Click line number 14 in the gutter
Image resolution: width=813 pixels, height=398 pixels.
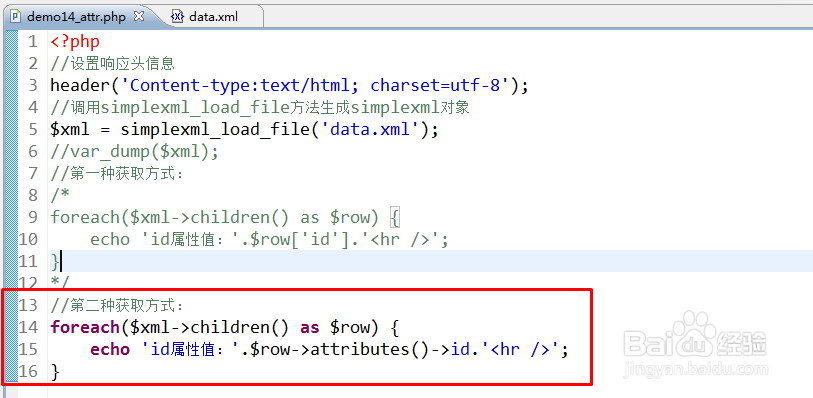point(29,328)
